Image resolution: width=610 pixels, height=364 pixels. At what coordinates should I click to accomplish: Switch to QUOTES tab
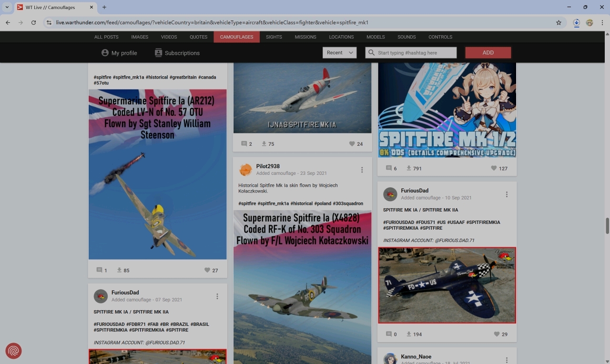(x=198, y=37)
